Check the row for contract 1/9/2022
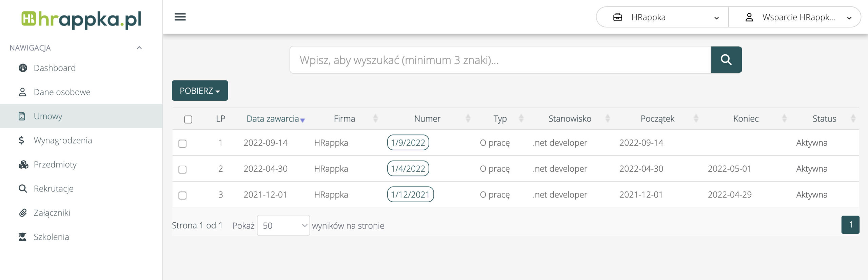Image resolution: width=868 pixels, height=280 pixels. 182,144
